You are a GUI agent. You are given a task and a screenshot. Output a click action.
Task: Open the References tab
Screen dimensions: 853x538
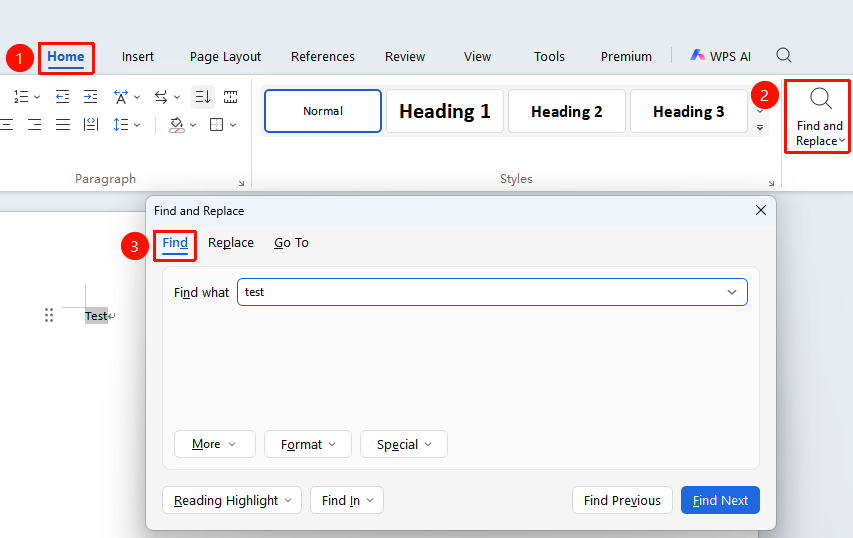click(323, 57)
